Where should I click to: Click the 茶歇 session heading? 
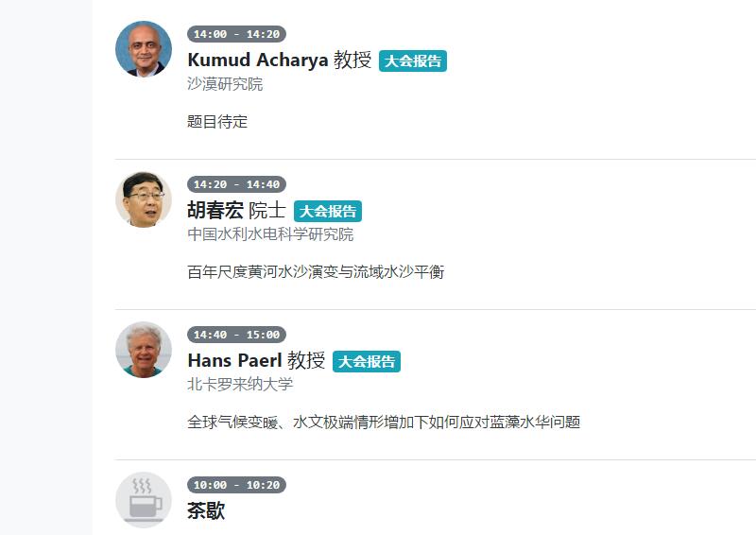coord(206,511)
